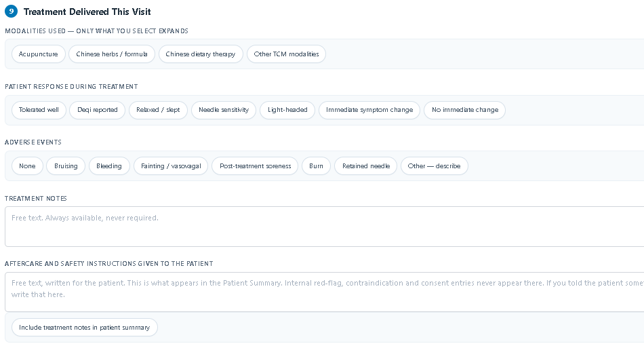Screen dimensions: 644x350
Task: Click into the Treatment Notes text area
Action: tap(325, 227)
